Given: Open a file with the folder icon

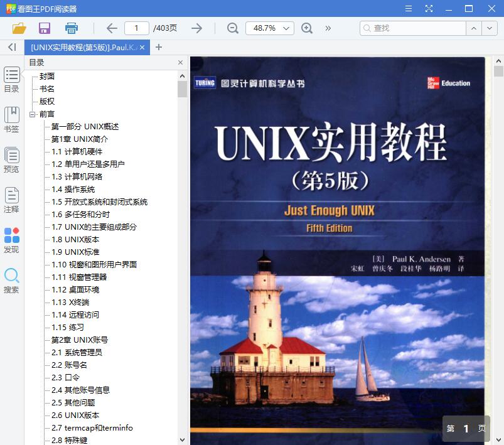Looking at the screenshot, I should tap(19, 28).
